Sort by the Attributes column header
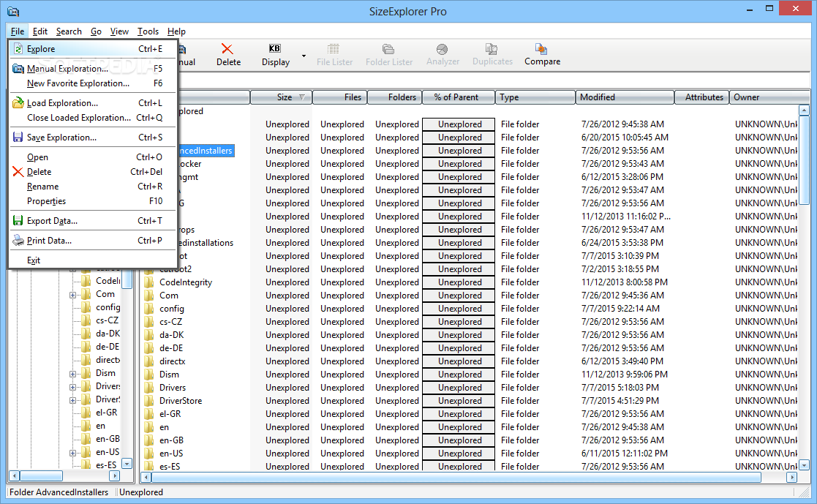 (x=702, y=97)
